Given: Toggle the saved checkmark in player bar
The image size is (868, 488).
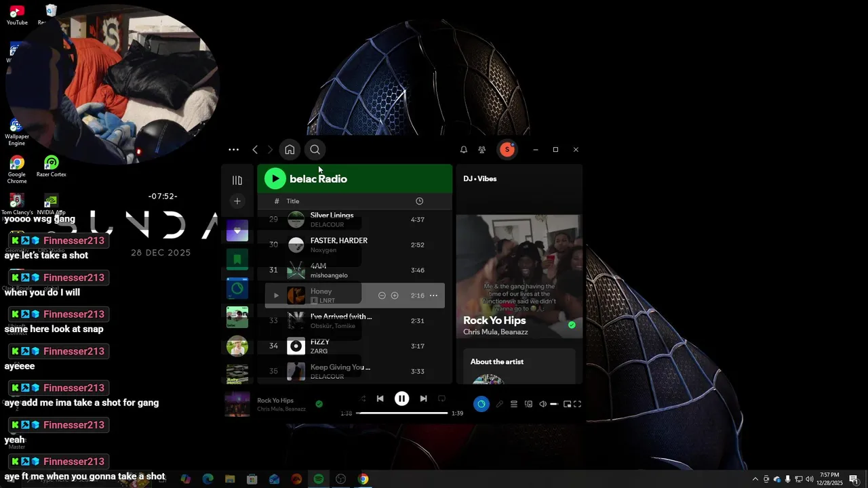Looking at the screenshot, I should click(x=319, y=404).
